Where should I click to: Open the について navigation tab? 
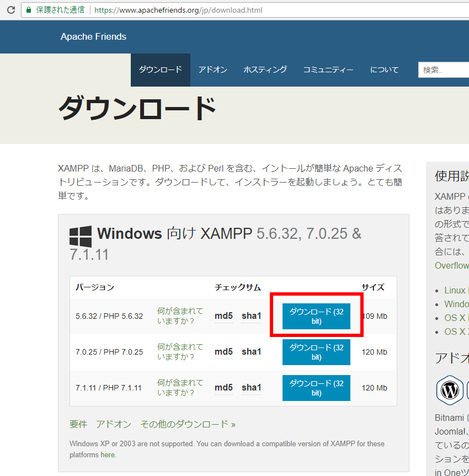pyautogui.click(x=384, y=70)
